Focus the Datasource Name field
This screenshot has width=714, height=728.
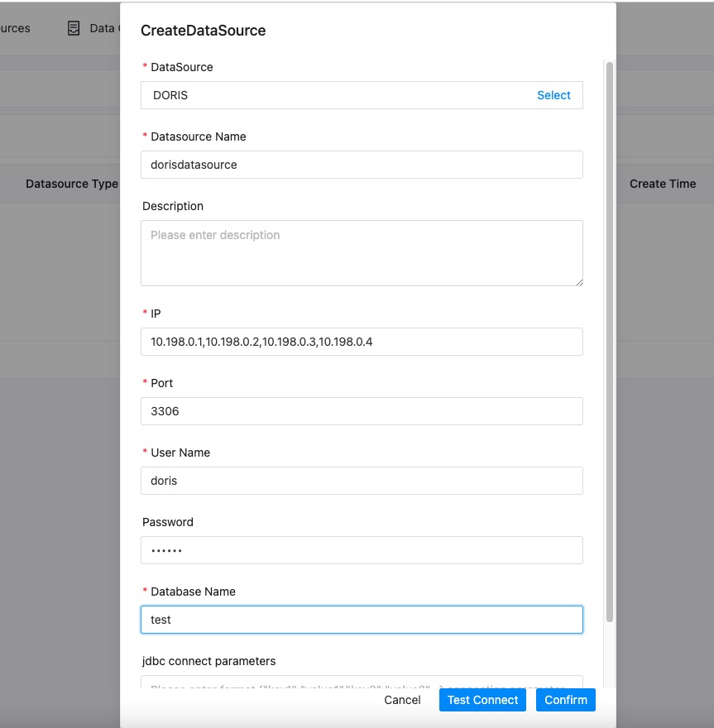point(362,165)
